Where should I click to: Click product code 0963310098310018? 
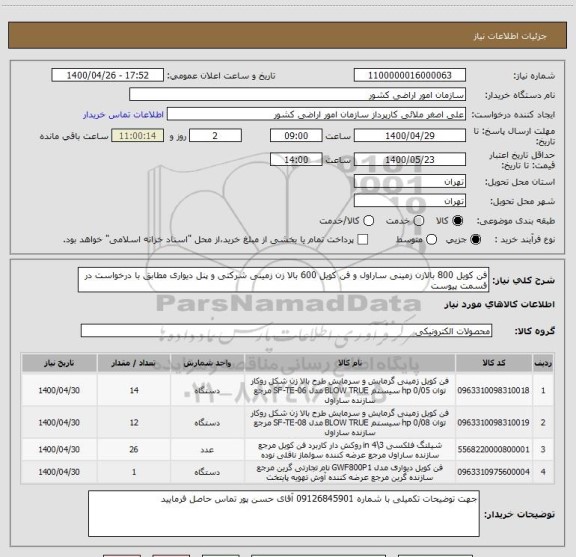pyautogui.click(x=493, y=390)
